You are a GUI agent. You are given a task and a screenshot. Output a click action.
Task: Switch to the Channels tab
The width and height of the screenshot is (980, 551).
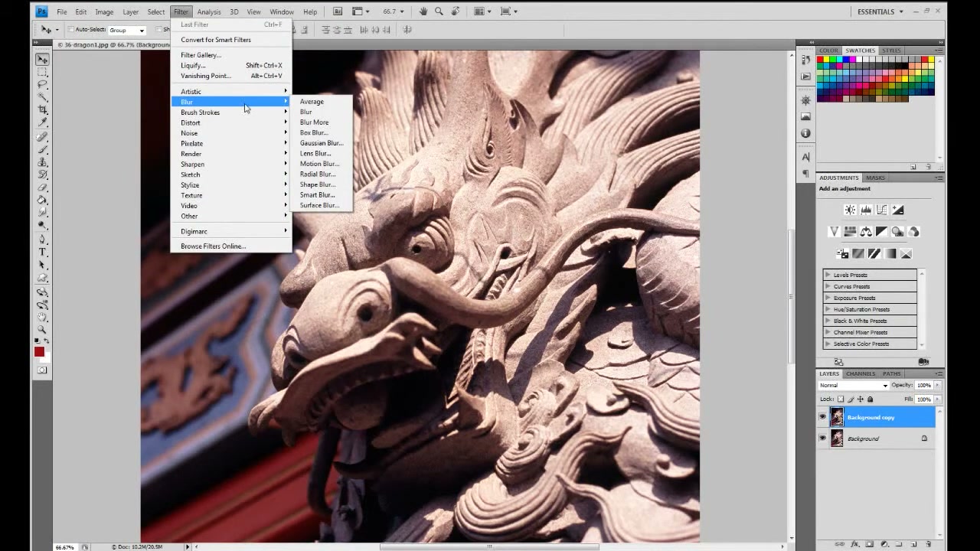point(861,373)
